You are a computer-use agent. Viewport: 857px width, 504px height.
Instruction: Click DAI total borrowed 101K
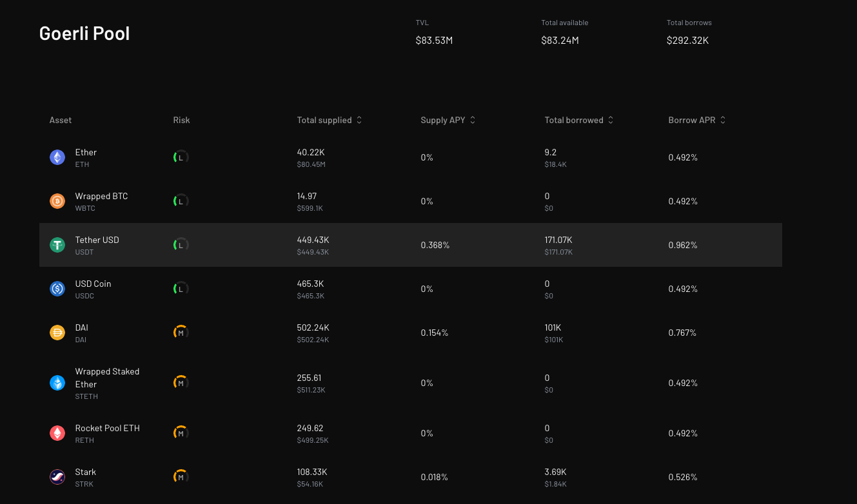pyautogui.click(x=553, y=327)
